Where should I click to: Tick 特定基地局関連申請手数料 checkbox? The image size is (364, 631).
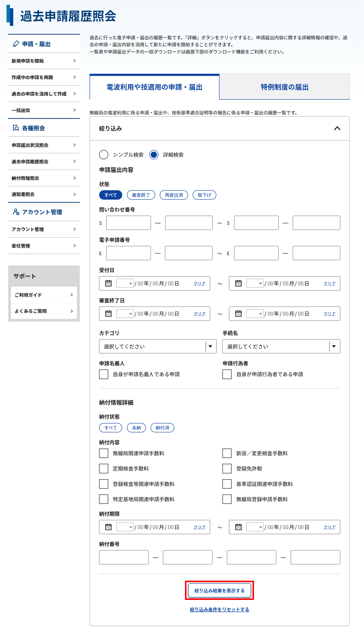pyautogui.click(x=104, y=499)
